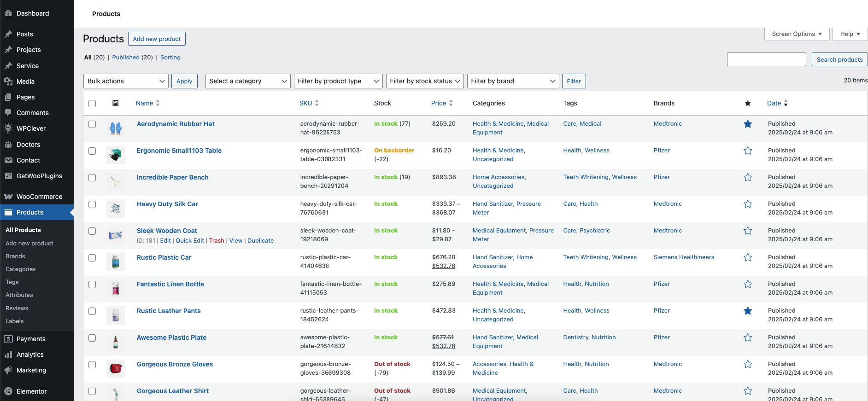Expand the Screen Options panel
This screenshot has width=868, height=401.
(797, 34)
